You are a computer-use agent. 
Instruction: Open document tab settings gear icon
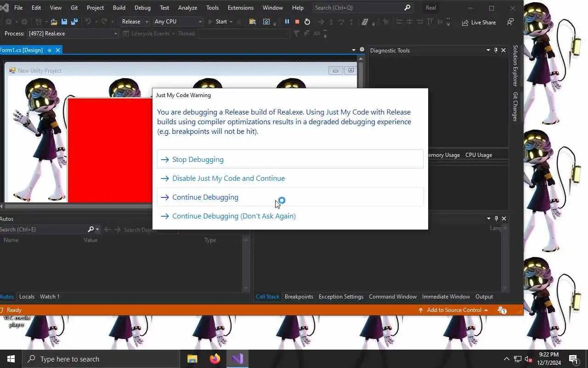tap(362, 50)
